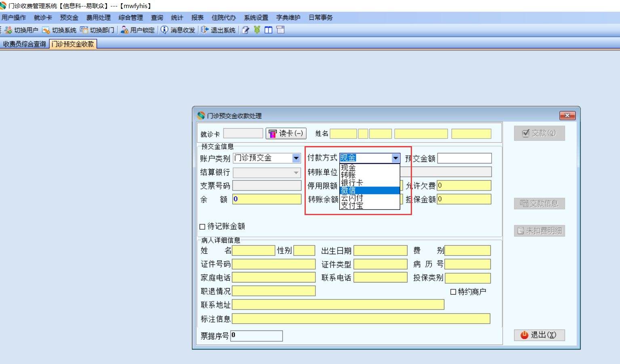Click the 标注信息 remarks field
This screenshot has width=620, height=364.
361,319
